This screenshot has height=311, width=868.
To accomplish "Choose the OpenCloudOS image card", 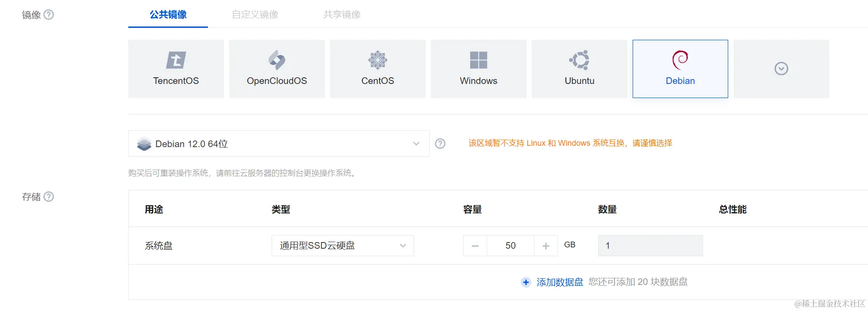I will [x=277, y=69].
